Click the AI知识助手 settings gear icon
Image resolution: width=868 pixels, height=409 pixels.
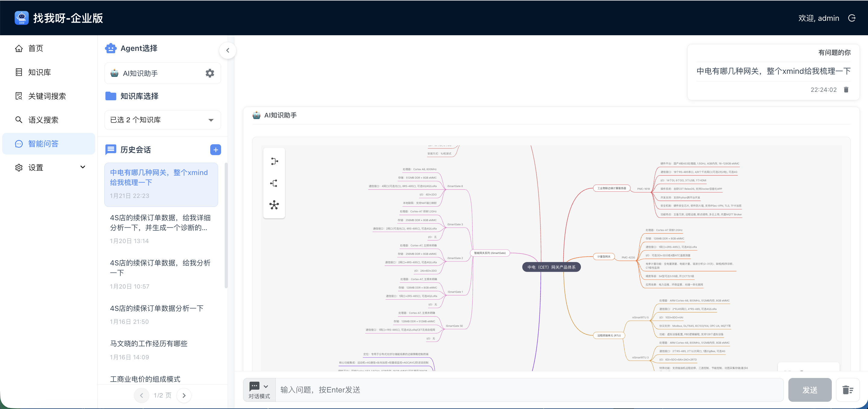click(210, 73)
